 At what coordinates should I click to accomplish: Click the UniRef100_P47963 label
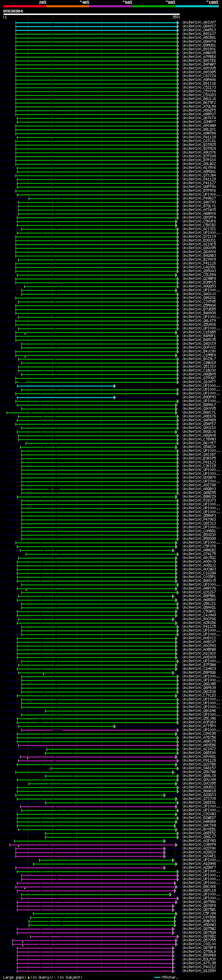199,519
